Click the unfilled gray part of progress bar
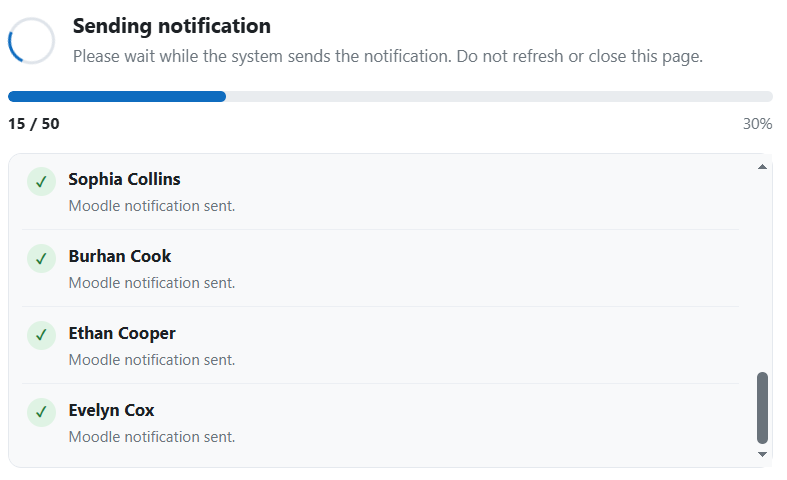The image size is (787, 480). 499,96
